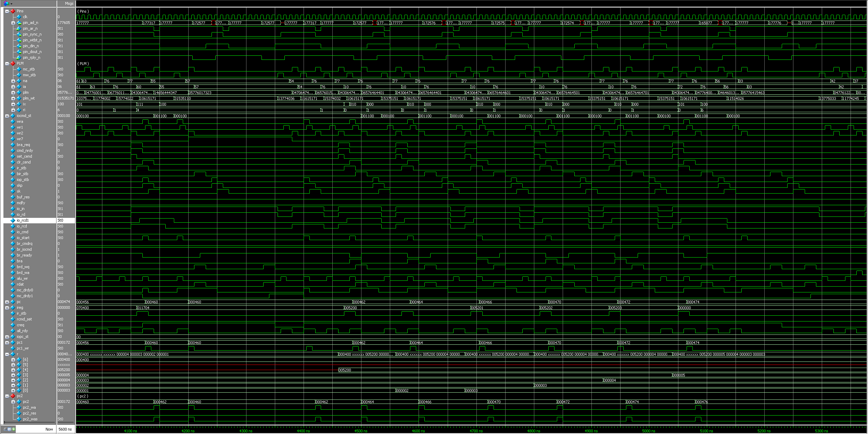Image resolution: width=868 pixels, height=434 pixels.
Task: Expand the iocmd_st signal
Action: coord(7,116)
